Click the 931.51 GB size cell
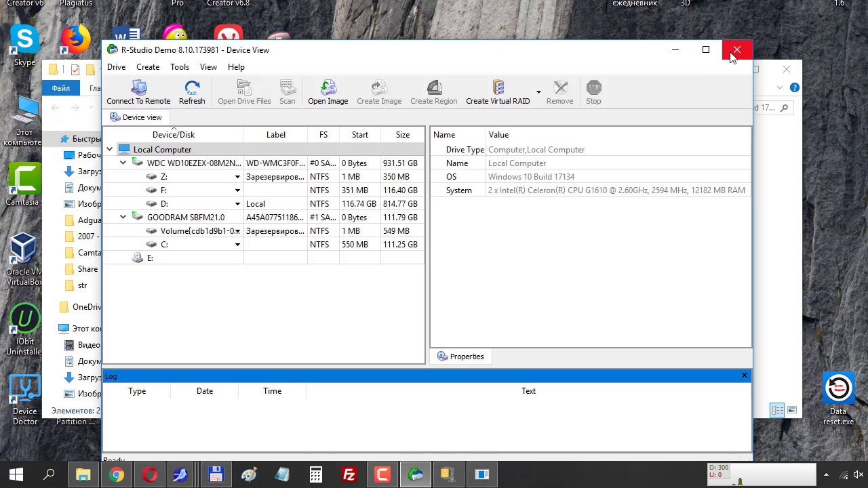Viewport: 868px width, 488px height. tap(400, 163)
